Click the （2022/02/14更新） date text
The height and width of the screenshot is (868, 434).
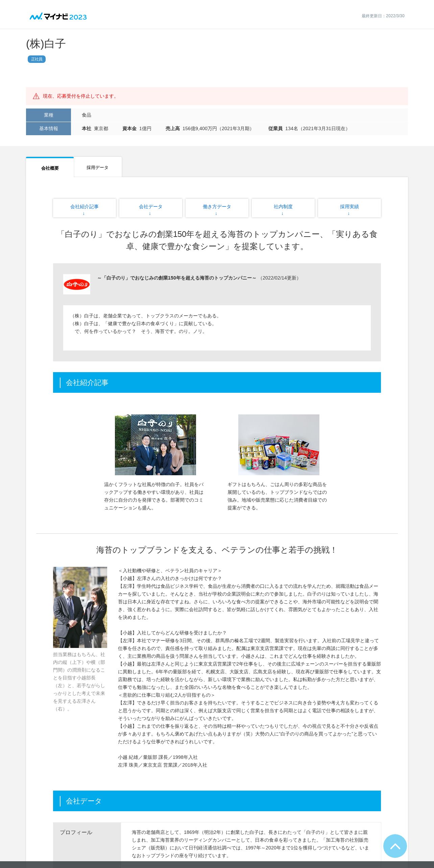pos(280,278)
